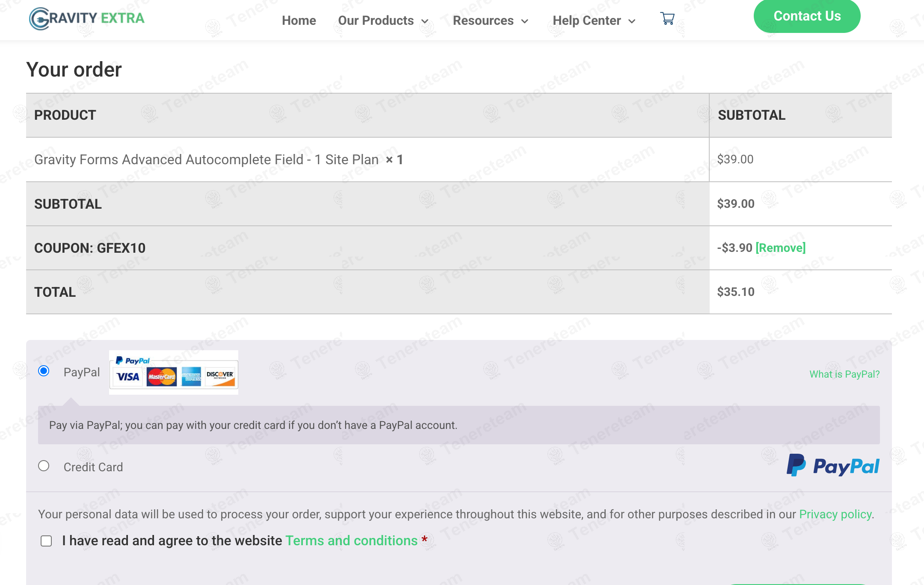
Task: Check the terms agreement checkbox
Action: [46, 541]
